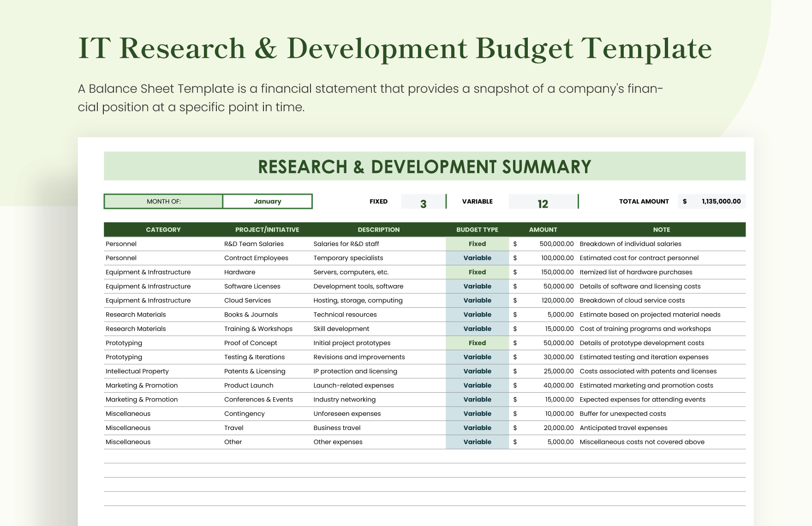Click the 'Industry networking' description cell
The height and width of the screenshot is (526, 812).
click(x=344, y=400)
